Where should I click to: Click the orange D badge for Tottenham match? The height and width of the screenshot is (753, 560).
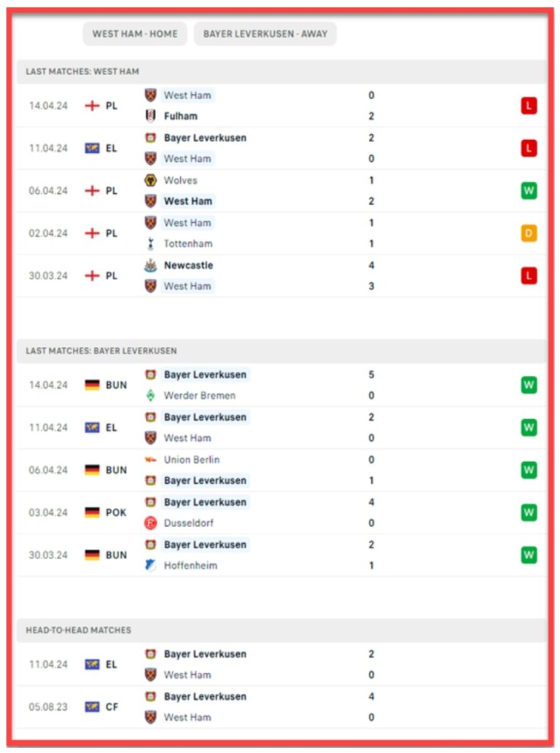coord(529,233)
